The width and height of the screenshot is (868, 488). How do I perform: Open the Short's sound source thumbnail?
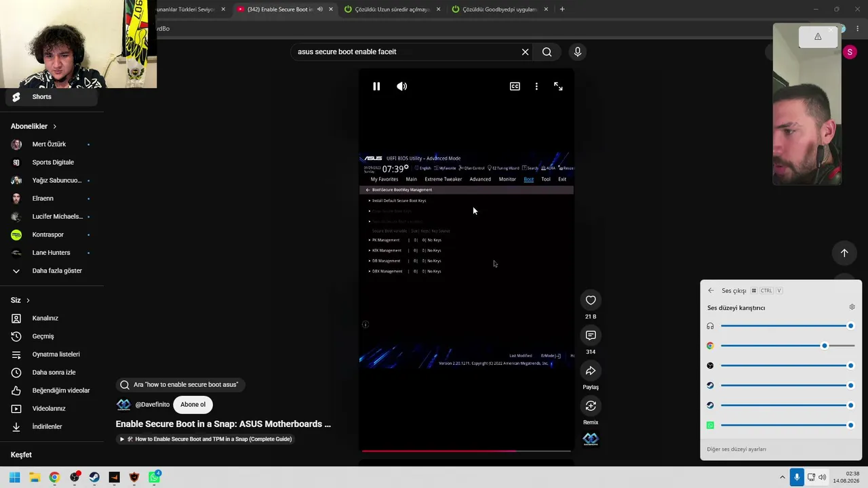click(591, 439)
